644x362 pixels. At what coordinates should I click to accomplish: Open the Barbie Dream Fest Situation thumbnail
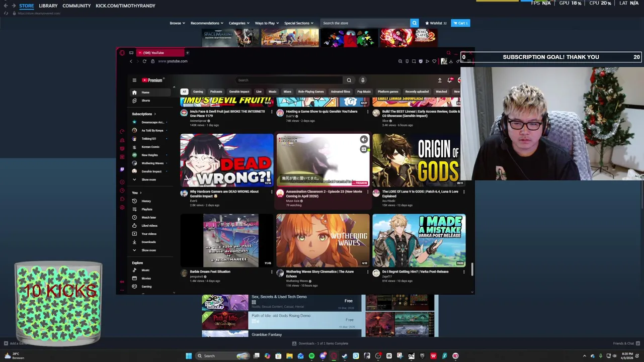tap(226, 240)
